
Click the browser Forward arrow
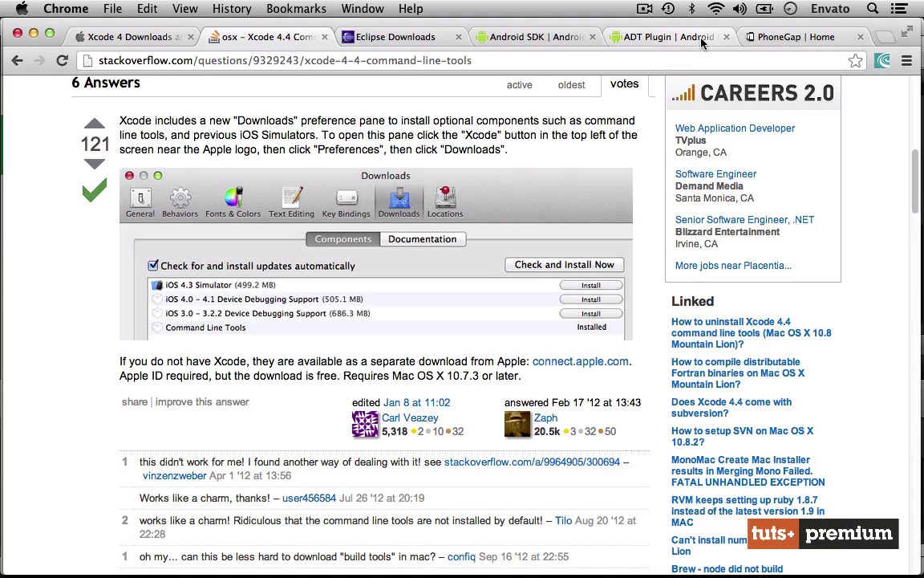(x=39, y=60)
